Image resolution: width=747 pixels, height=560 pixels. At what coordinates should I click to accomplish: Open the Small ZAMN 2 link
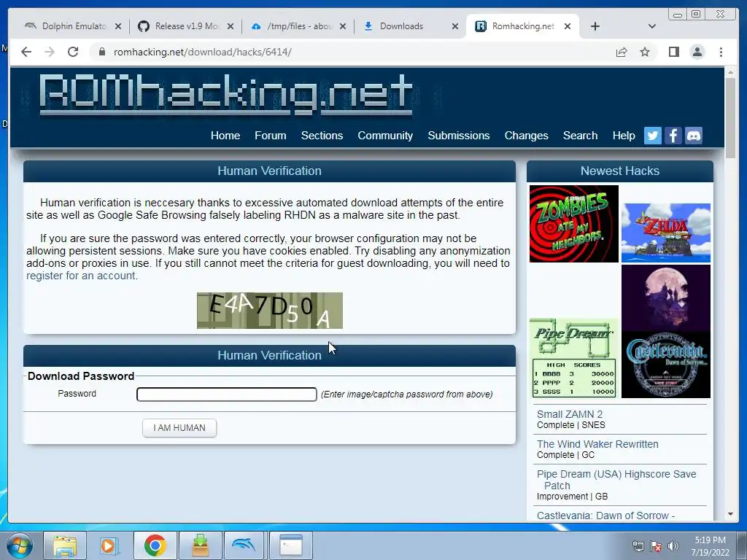pos(570,414)
